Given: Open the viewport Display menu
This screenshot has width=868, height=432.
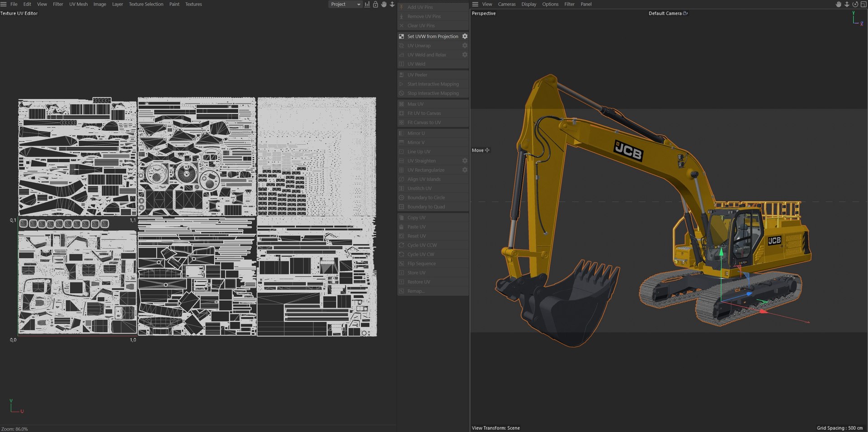Looking at the screenshot, I should tap(528, 4).
